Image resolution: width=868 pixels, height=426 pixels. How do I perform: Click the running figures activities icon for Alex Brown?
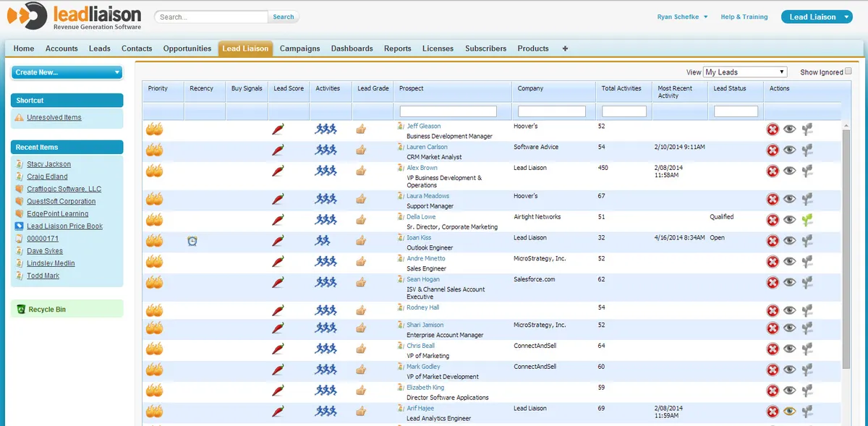click(325, 171)
